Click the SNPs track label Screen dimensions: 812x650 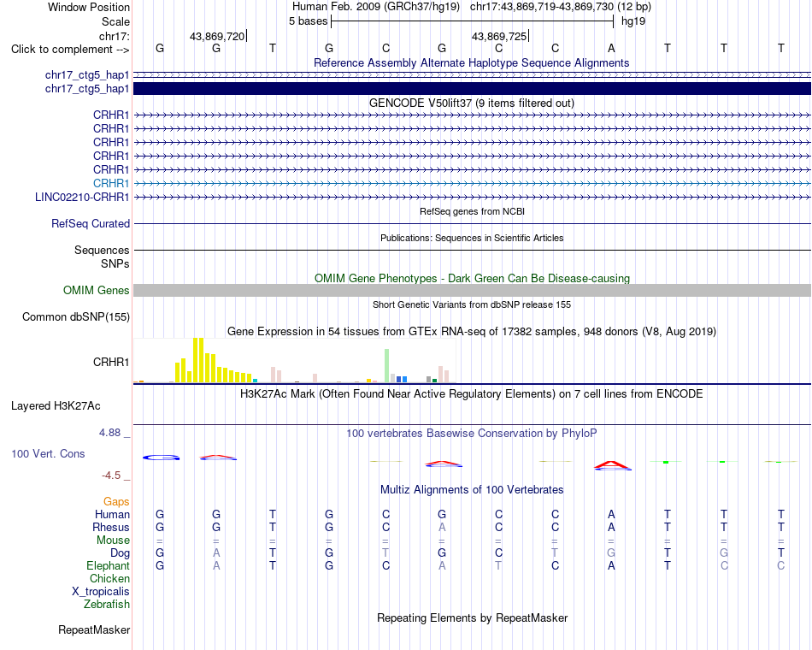coord(115,263)
